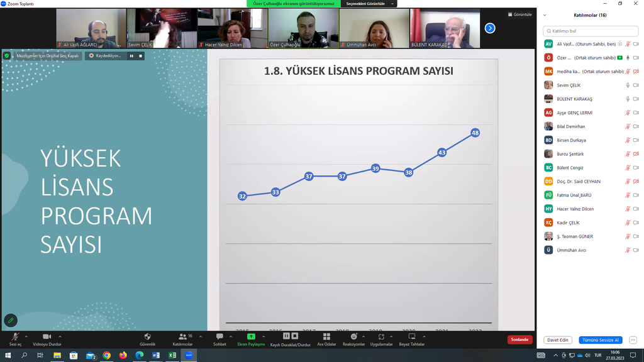Stop video using Videoyu Durdur

(47, 337)
